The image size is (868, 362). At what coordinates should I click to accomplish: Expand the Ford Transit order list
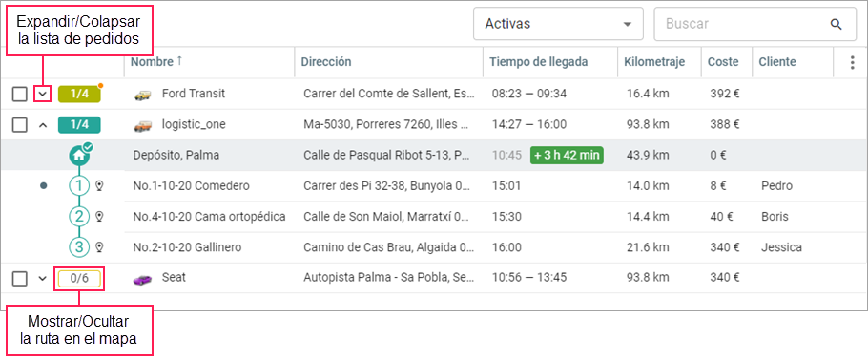[42, 95]
